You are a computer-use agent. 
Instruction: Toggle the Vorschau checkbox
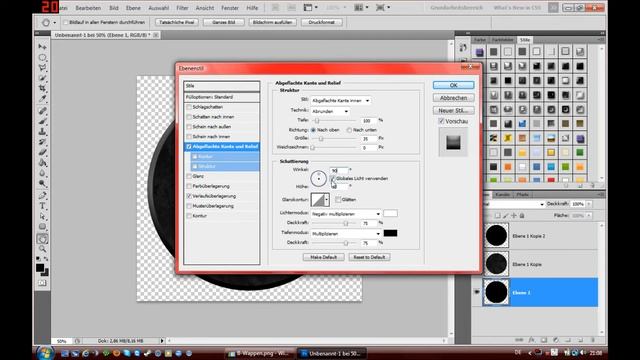pyautogui.click(x=441, y=121)
